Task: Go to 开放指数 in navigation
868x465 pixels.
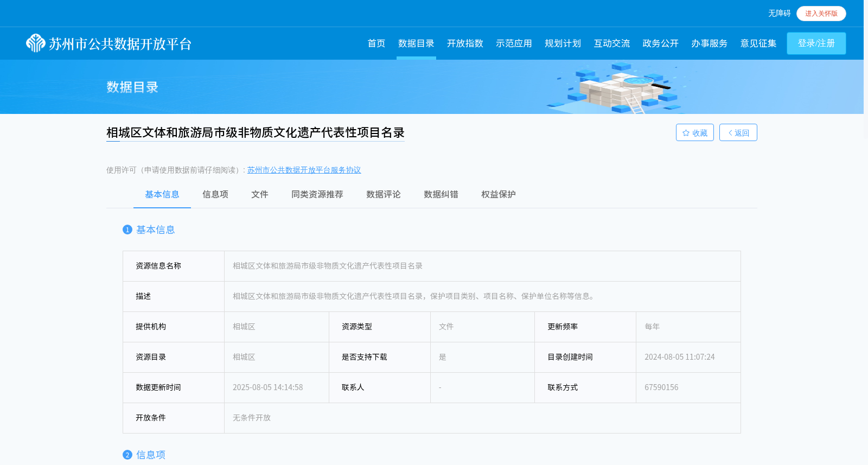Action: pos(465,43)
